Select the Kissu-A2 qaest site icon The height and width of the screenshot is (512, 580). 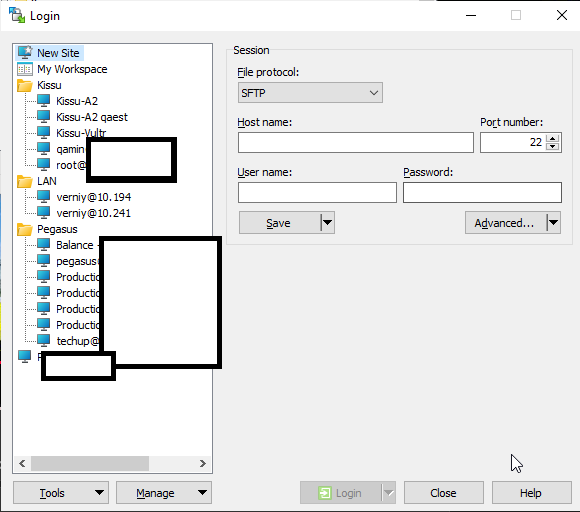pyautogui.click(x=44, y=117)
